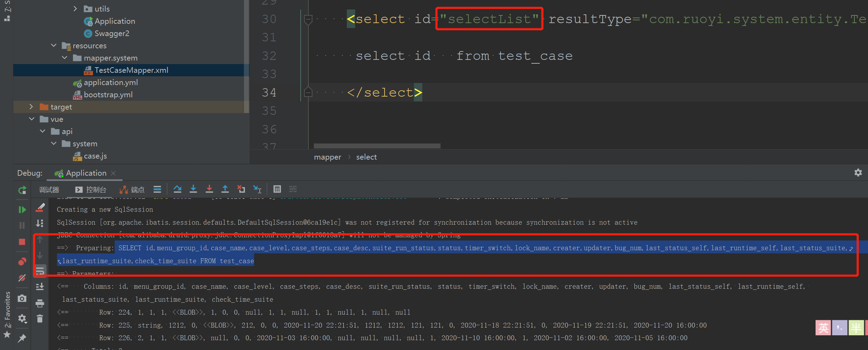Screen dimensions: 868x350
Task: Expand the target folder
Action: click(31, 107)
